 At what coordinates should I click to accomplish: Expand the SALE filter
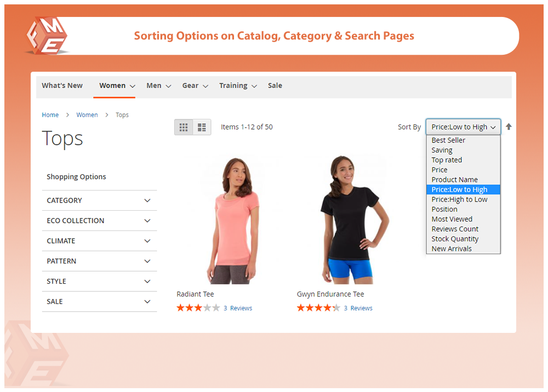click(x=99, y=302)
